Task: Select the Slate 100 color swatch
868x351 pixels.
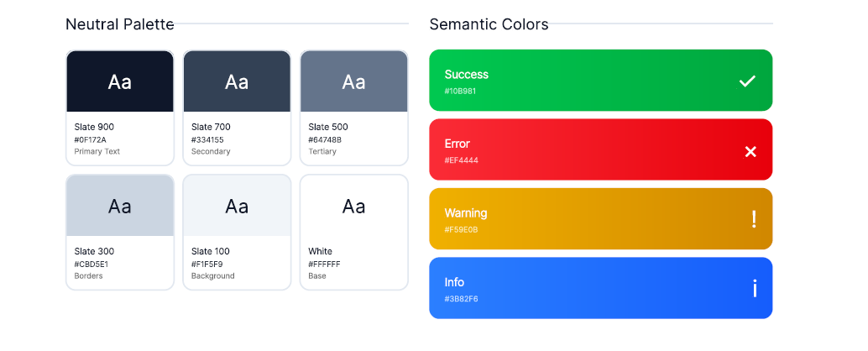Action: [x=237, y=206]
